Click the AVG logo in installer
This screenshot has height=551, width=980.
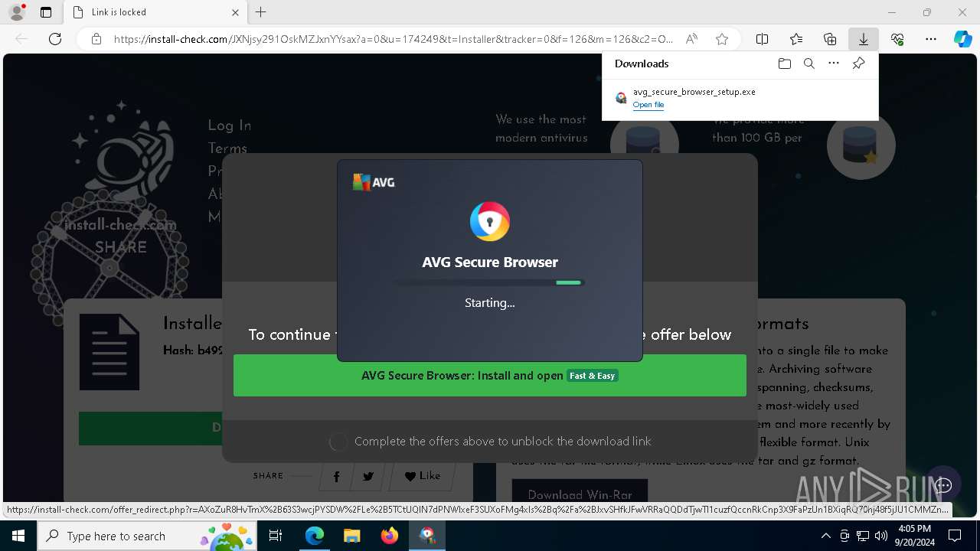pos(374,182)
